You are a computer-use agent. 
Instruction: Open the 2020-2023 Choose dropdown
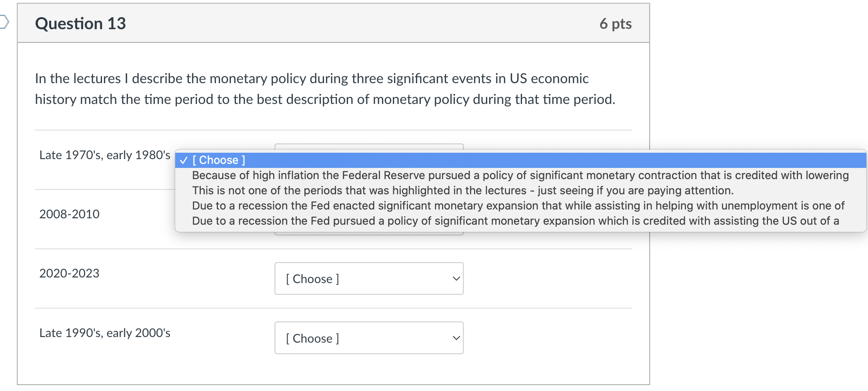(x=369, y=279)
